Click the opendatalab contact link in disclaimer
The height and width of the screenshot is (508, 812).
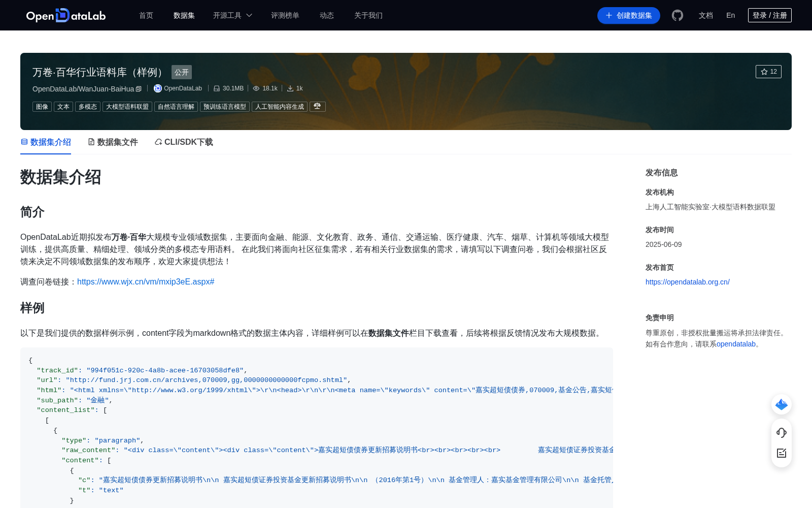coord(736,344)
